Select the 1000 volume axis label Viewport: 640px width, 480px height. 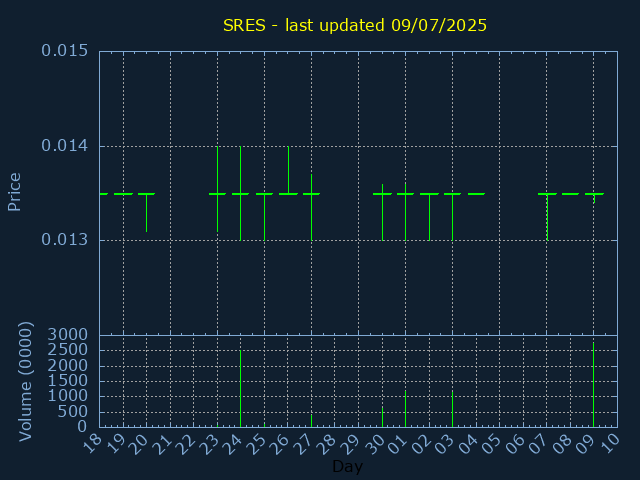pyautogui.click(x=67, y=396)
